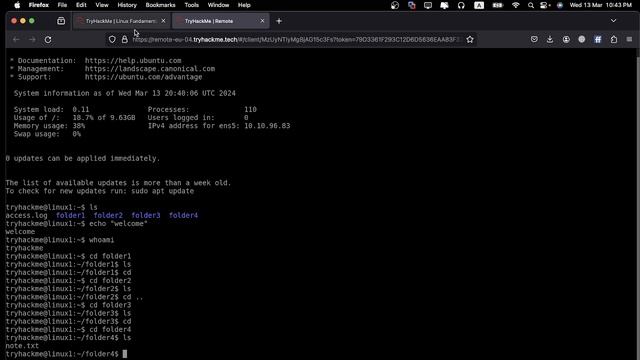640x360 pixels.
Task: Expand the list all tabs chevron
Action: point(613,21)
